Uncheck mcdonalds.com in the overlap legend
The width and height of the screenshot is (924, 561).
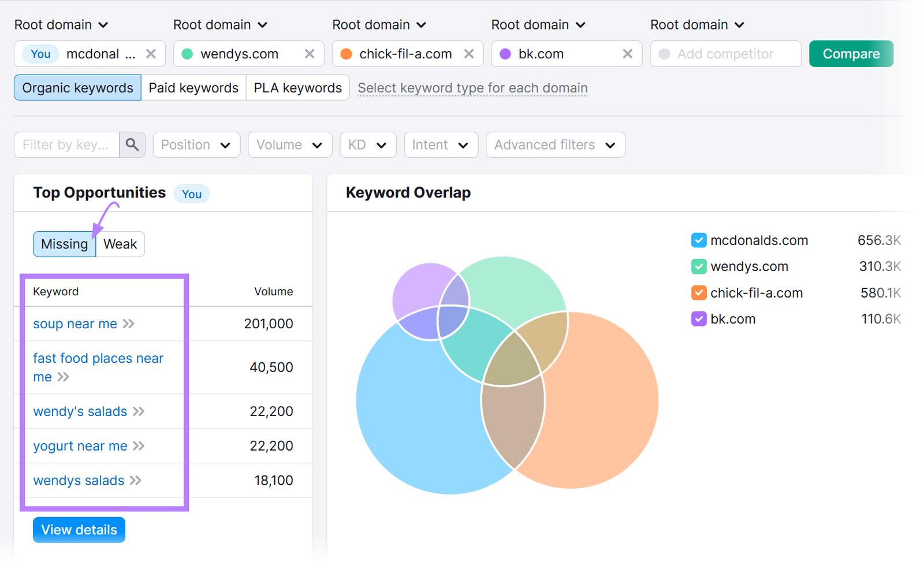699,240
